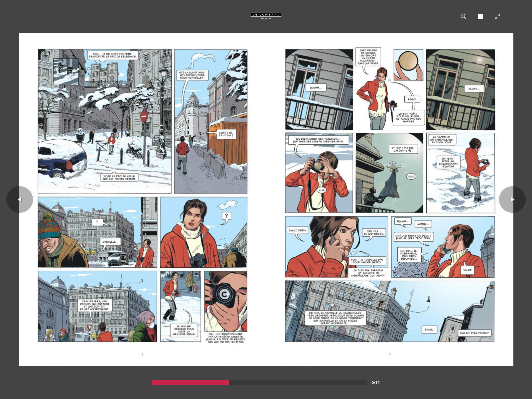This screenshot has width=532, height=399.
Task: Click the wide rooftop panel with the flying drone
Action: pyautogui.click(x=390, y=311)
